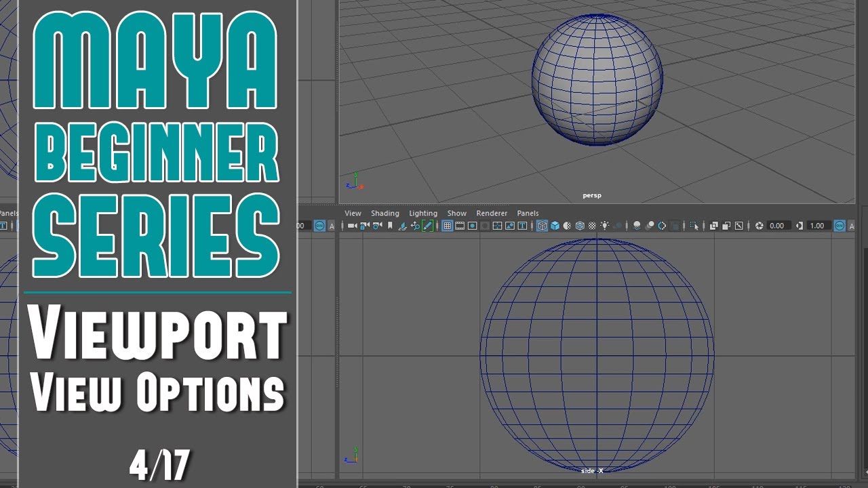Select the shaded sphere in persp view
Screen dimensions: 868x488
click(597, 79)
